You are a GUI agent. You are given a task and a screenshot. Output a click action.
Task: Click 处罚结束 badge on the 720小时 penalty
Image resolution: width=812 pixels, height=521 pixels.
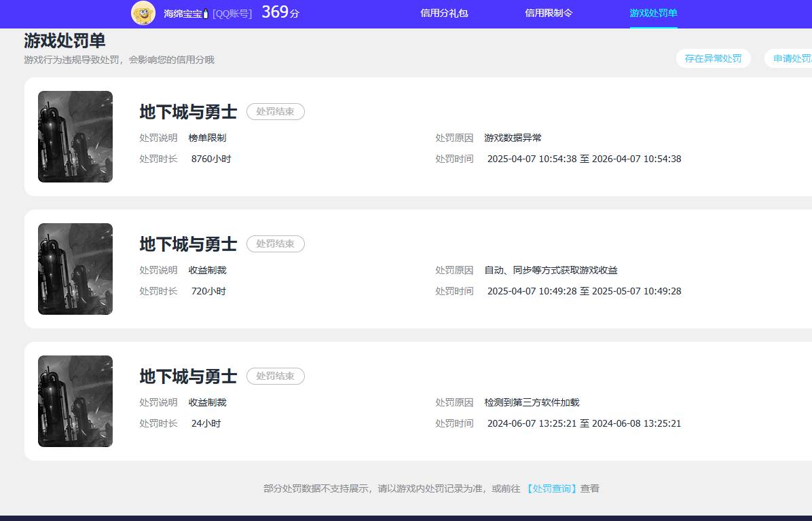[275, 244]
